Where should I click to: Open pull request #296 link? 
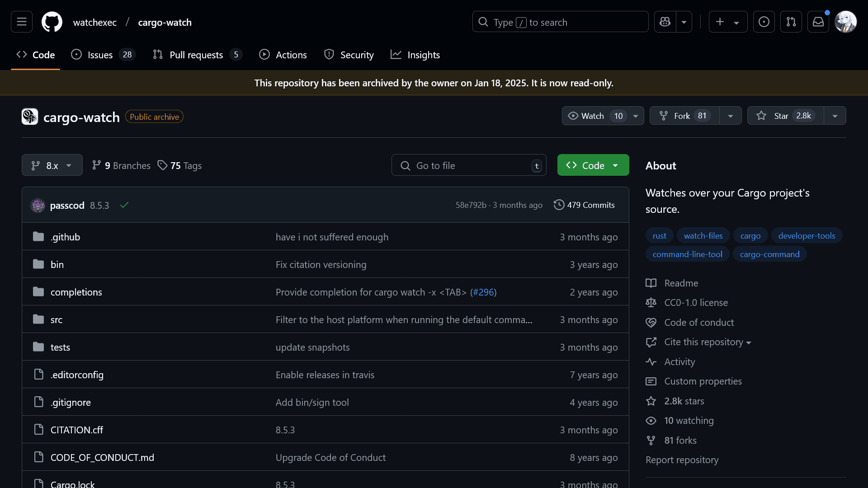click(483, 292)
